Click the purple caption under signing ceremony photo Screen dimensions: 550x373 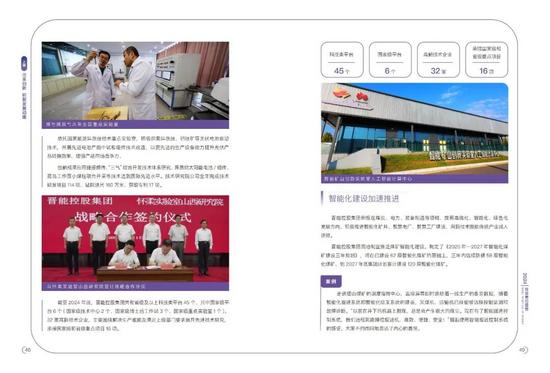[135, 286]
